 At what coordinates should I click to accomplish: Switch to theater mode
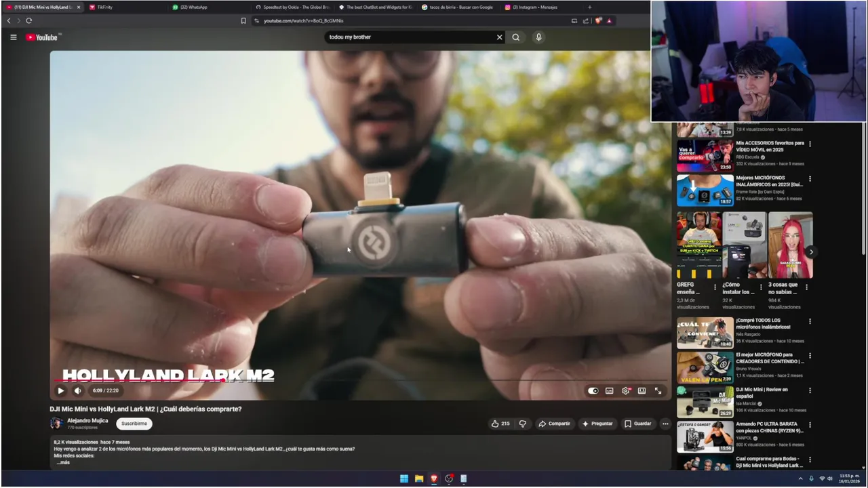(x=642, y=390)
